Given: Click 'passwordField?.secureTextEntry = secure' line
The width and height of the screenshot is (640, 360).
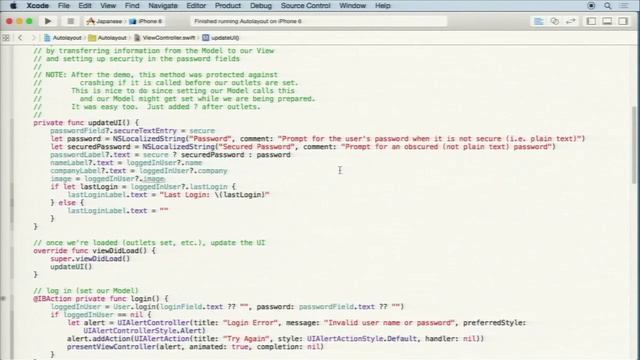Looking at the screenshot, I should click(132, 131).
